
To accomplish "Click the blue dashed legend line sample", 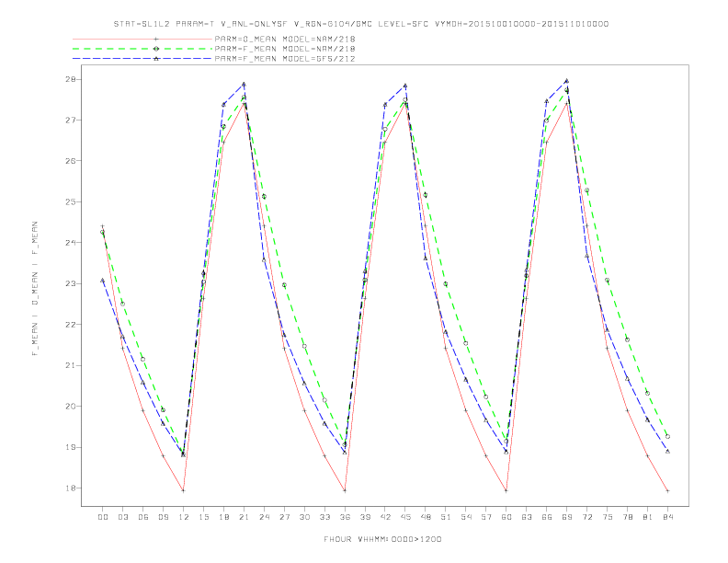I will coord(142,59).
